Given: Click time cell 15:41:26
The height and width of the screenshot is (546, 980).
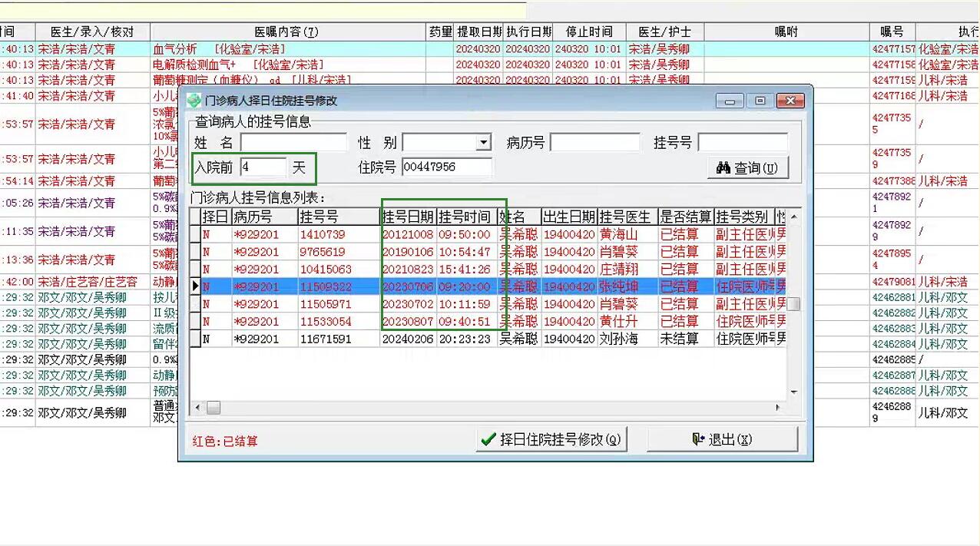Looking at the screenshot, I should pyautogui.click(x=465, y=270).
